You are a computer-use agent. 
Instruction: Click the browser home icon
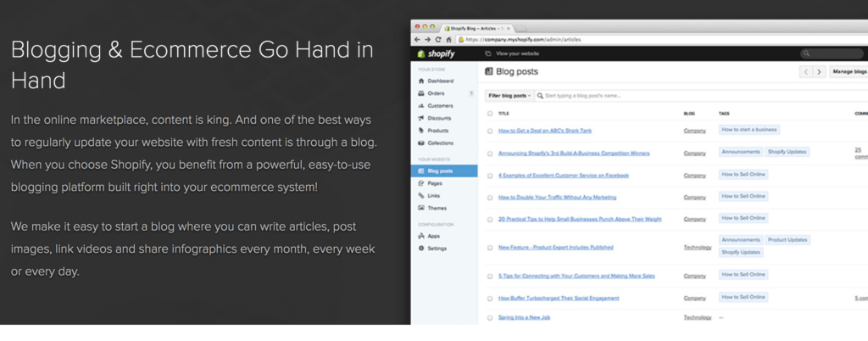point(448,40)
